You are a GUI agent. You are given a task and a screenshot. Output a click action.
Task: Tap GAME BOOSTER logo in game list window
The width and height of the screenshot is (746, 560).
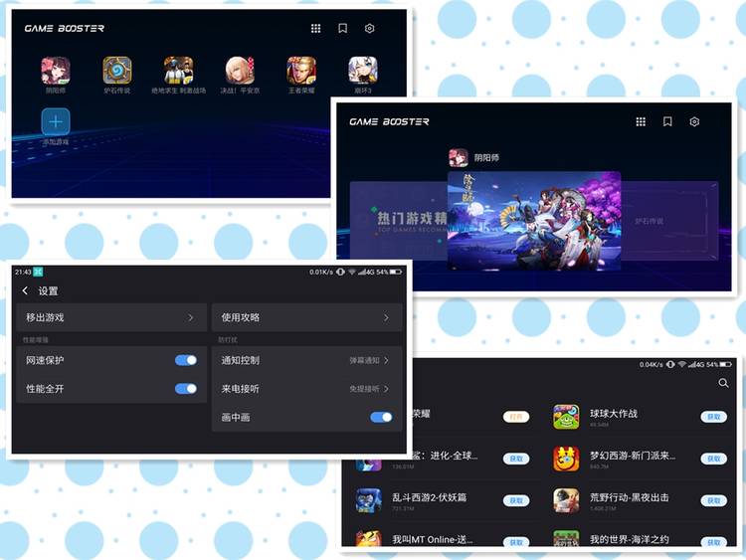click(65, 29)
